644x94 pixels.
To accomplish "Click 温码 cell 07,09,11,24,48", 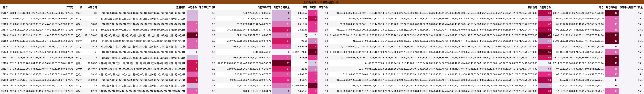I will 299,52.
